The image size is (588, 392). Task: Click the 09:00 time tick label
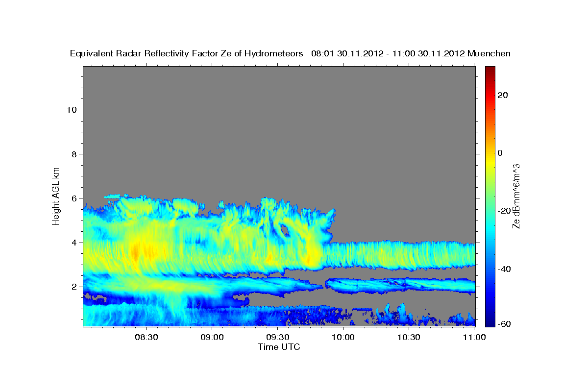(x=212, y=337)
